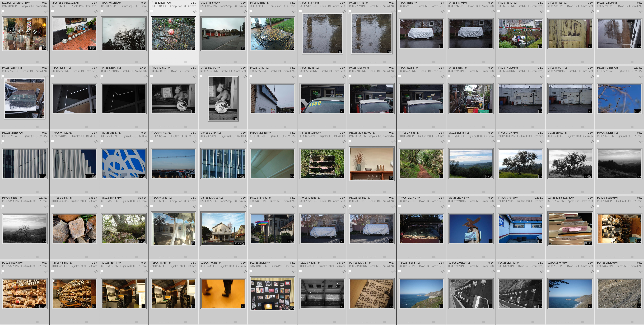The width and height of the screenshot is (644, 325).
Task: Click sync status arrows for XT3F7278.RAF
Action: click(x=641, y=77)
